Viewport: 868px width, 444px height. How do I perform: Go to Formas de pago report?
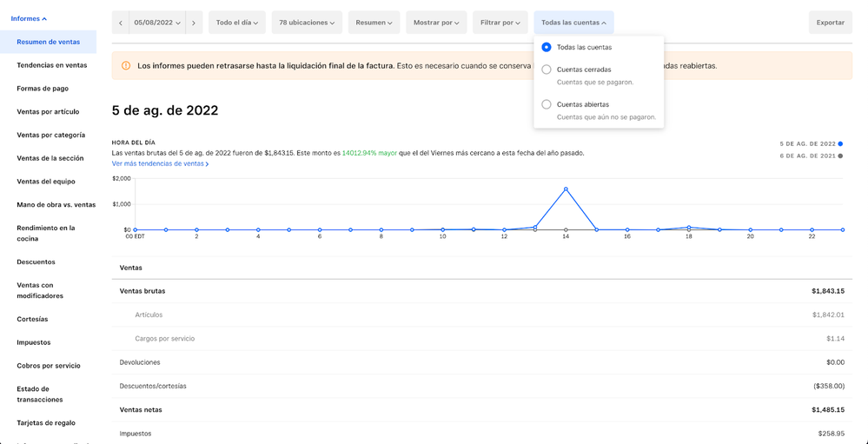click(43, 89)
